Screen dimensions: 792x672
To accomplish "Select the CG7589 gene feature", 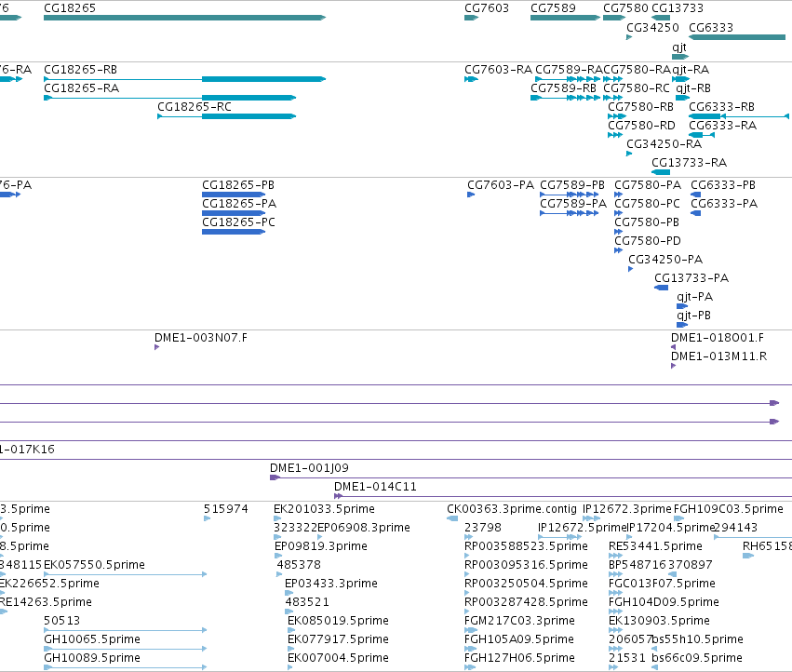I will coord(565,18).
